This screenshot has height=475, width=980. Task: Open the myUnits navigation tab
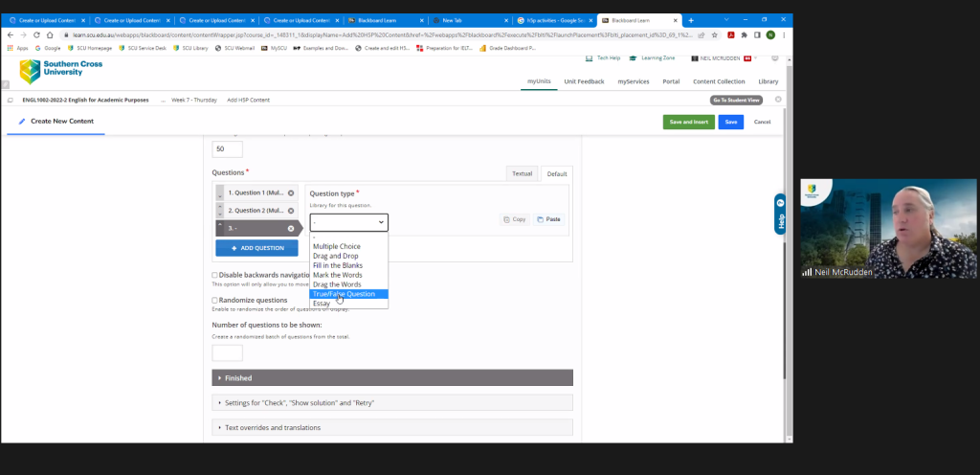click(x=539, y=81)
